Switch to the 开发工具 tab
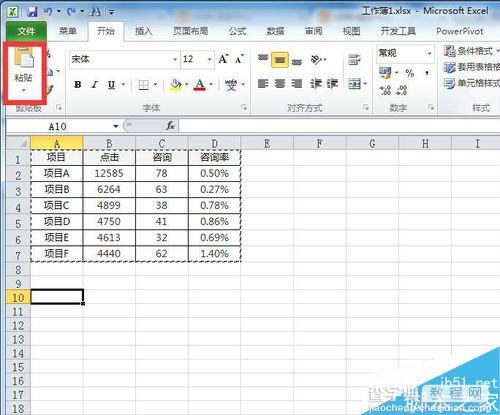This screenshot has height=415, width=500. pyautogui.click(x=398, y=31)
